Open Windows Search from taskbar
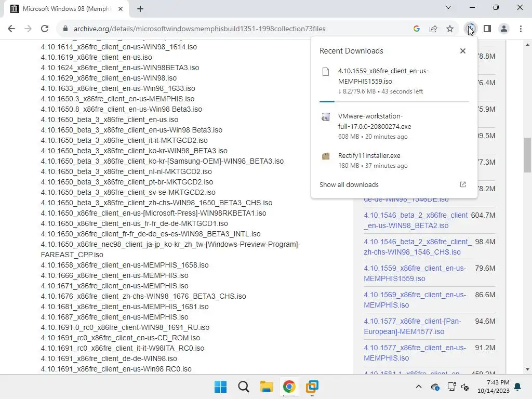The width and height of the screenshot is (532, 399). pyautogui.click(x=243, y=387)
